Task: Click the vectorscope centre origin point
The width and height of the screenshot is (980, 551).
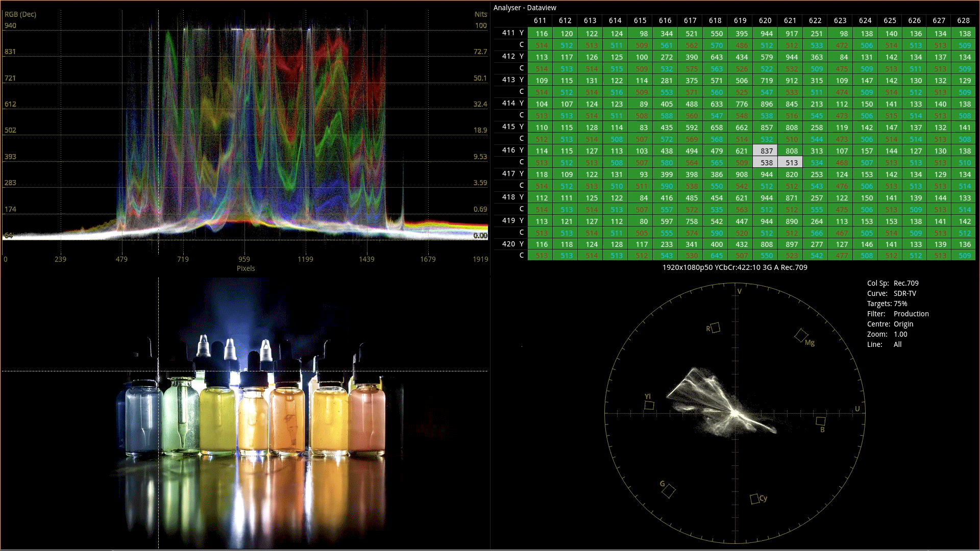Action: 736,413
